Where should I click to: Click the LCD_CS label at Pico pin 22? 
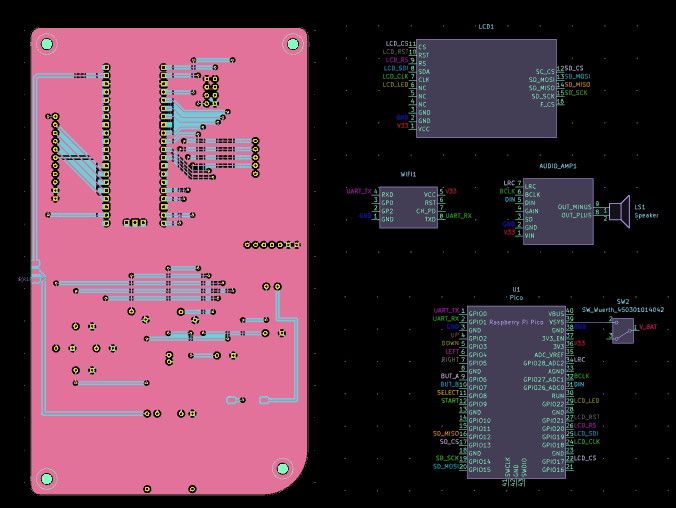(585, 458)
